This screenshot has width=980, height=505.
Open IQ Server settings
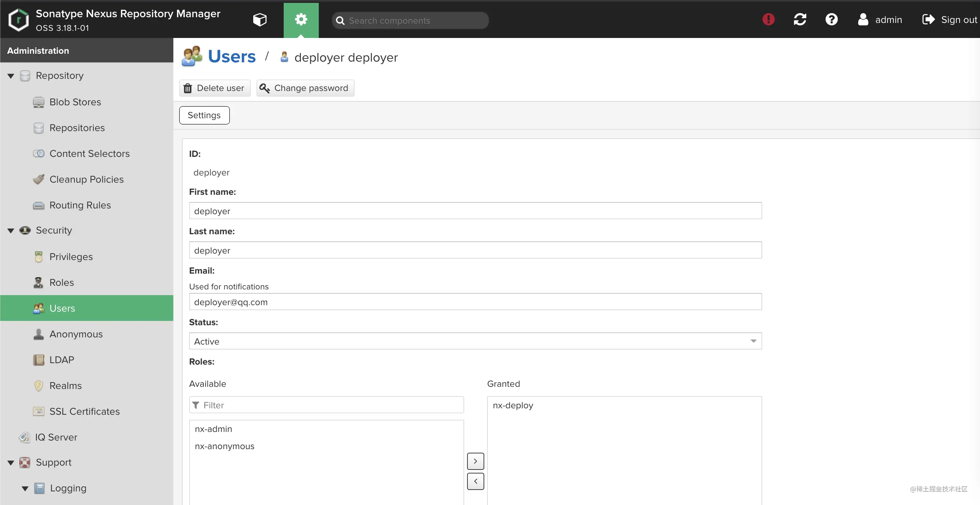click(x=56, y=437)
